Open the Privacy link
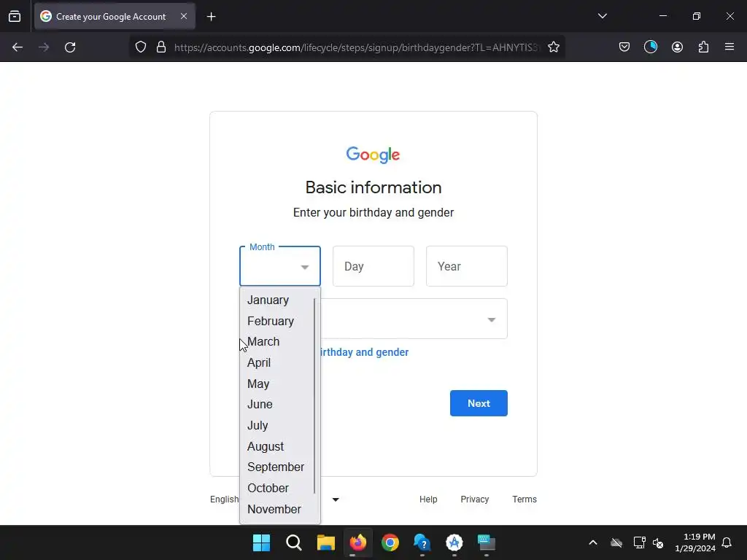 click(474, 499)
